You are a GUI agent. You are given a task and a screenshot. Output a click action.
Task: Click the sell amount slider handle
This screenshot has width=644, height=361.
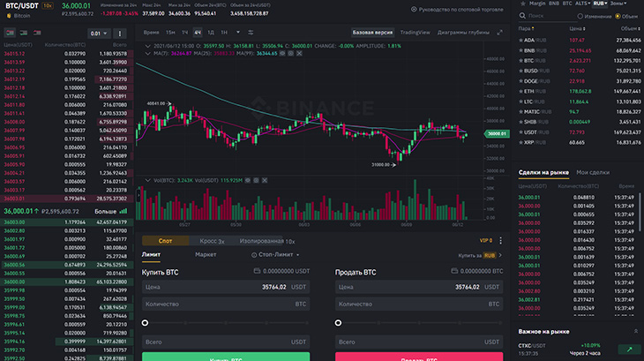tap(338, 323)
